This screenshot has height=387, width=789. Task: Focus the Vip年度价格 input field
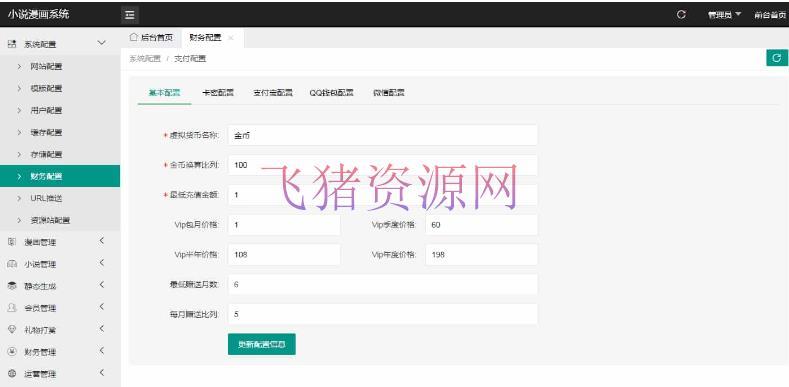(481, 255)
